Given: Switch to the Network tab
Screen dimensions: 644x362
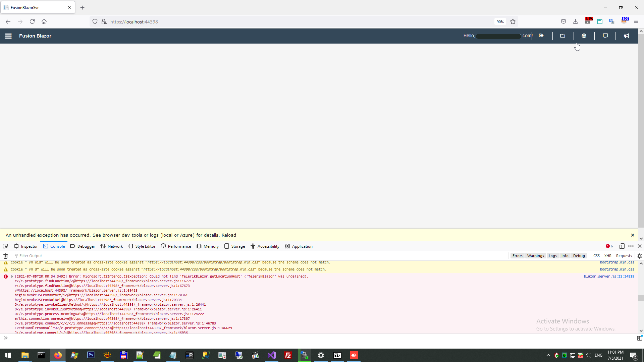Looking at the screenshot, I should [x=112, y=246].
